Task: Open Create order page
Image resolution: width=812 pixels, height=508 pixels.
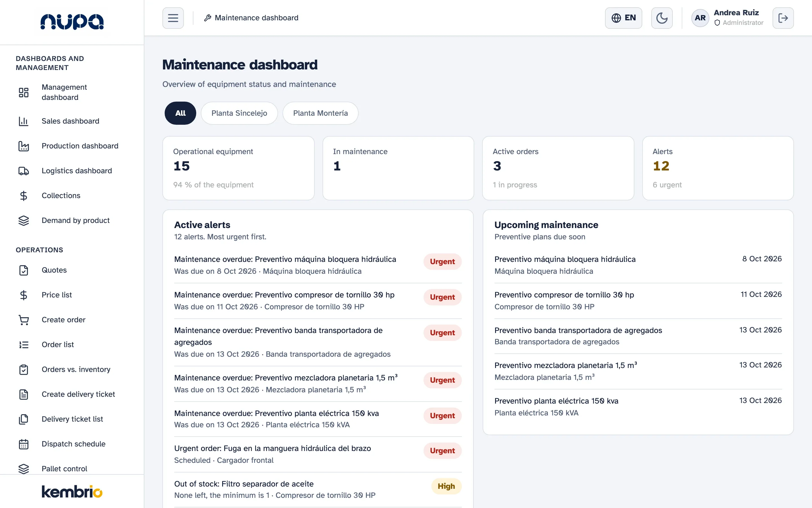Action: tap(63, 320)
